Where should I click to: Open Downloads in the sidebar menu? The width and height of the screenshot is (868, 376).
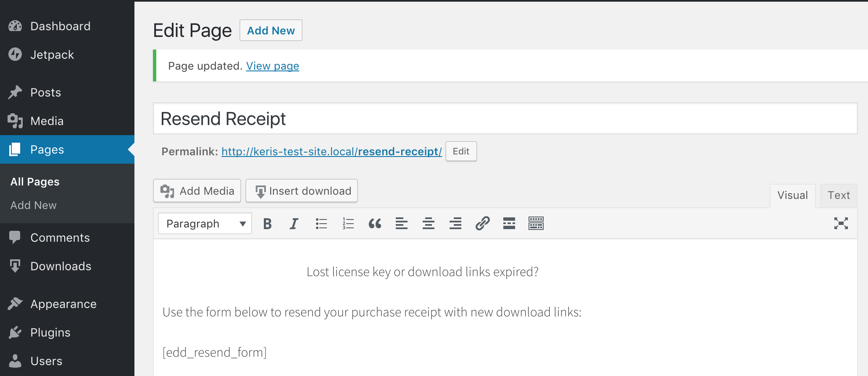[61, 266]
